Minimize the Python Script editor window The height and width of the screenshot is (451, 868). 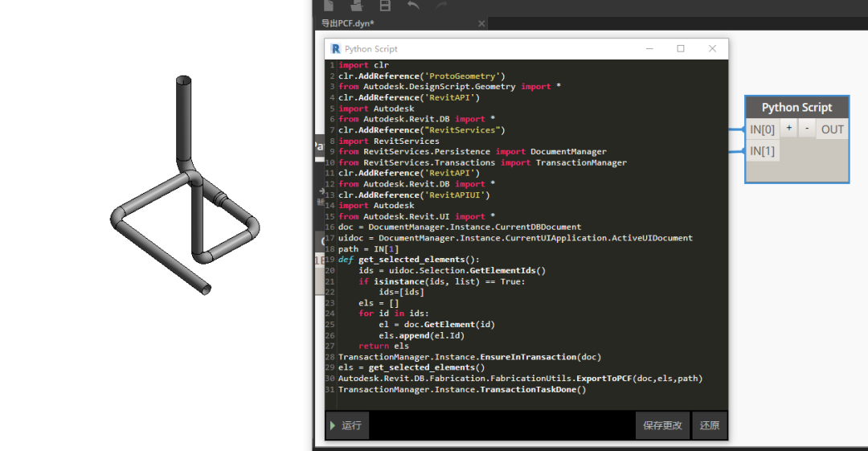pyautogui.click(x=649, y=49)
